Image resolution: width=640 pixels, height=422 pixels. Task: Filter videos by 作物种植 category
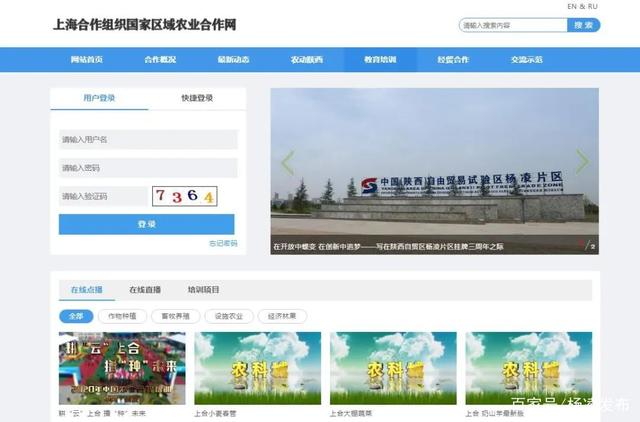point(121,316)
